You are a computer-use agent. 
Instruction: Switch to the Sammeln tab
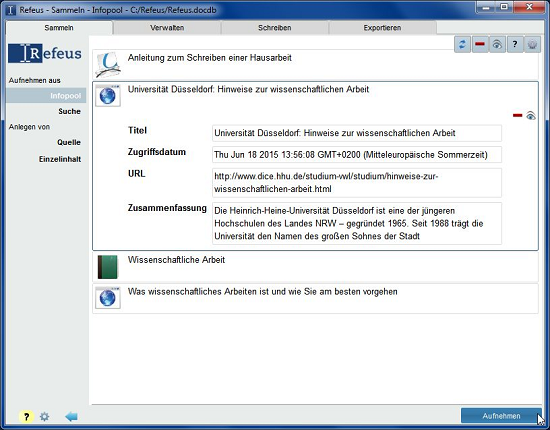59,28
